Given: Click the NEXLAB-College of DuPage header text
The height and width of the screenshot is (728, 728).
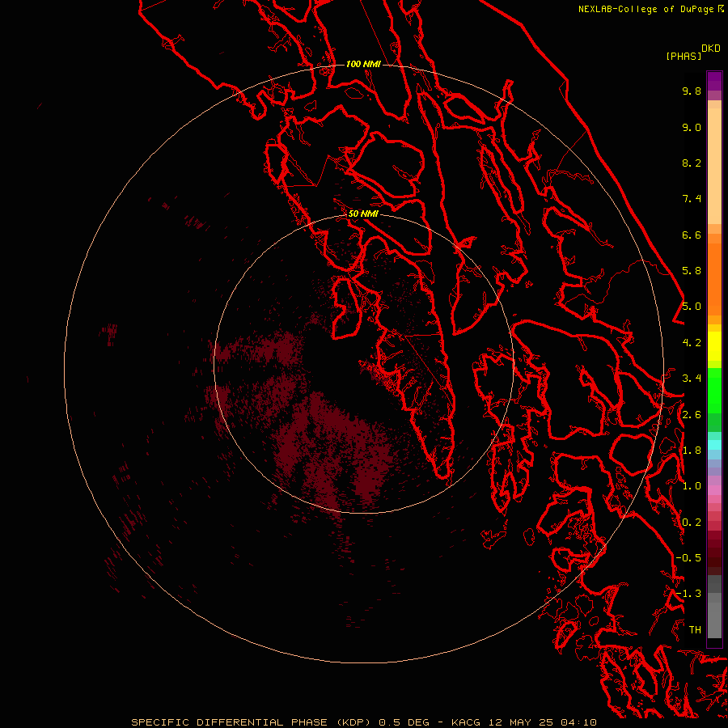Looking at the screenshot, I should click(x=648, y=9).
